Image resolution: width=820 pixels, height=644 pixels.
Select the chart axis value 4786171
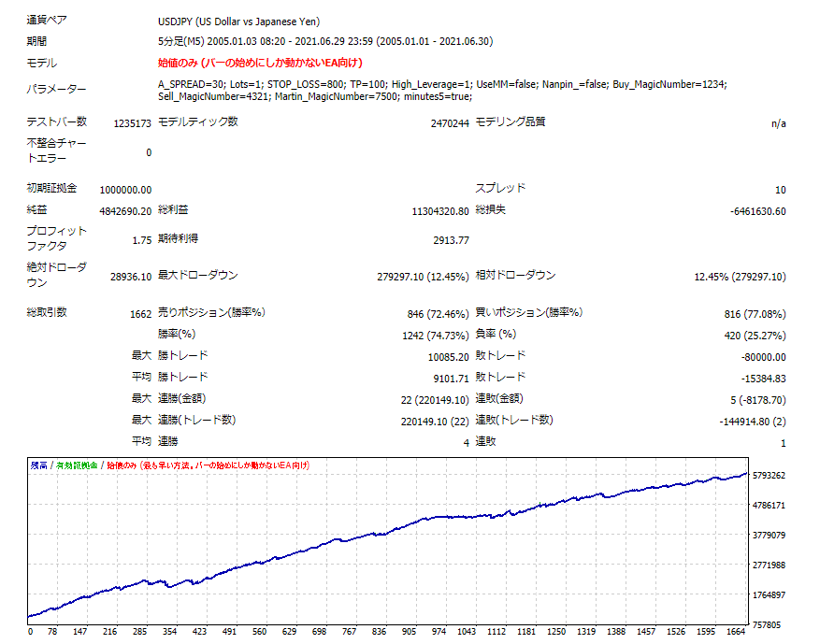pos(769,505)
